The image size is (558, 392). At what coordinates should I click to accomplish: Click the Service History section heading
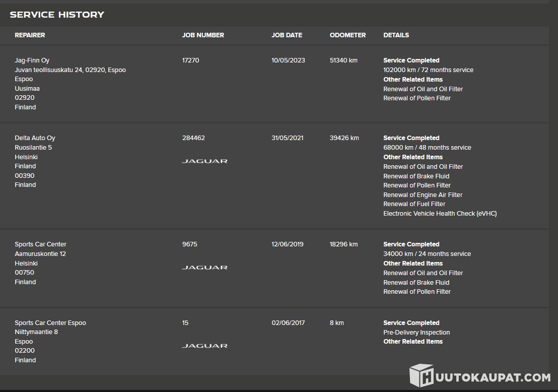(x=57, y=15)
